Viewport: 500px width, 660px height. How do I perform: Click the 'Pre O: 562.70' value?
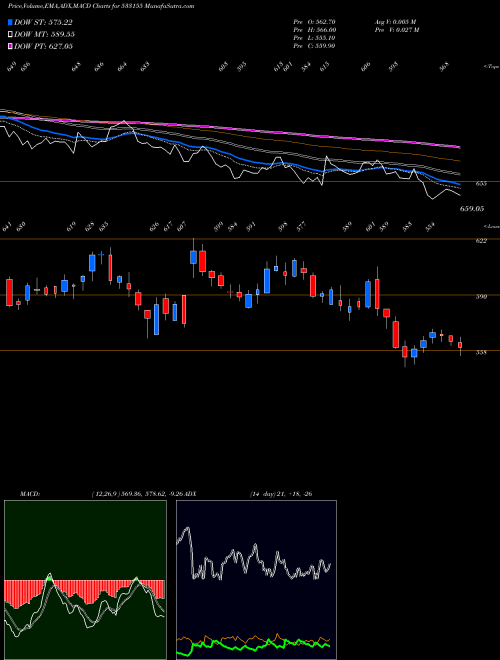(x=314, y=22)
